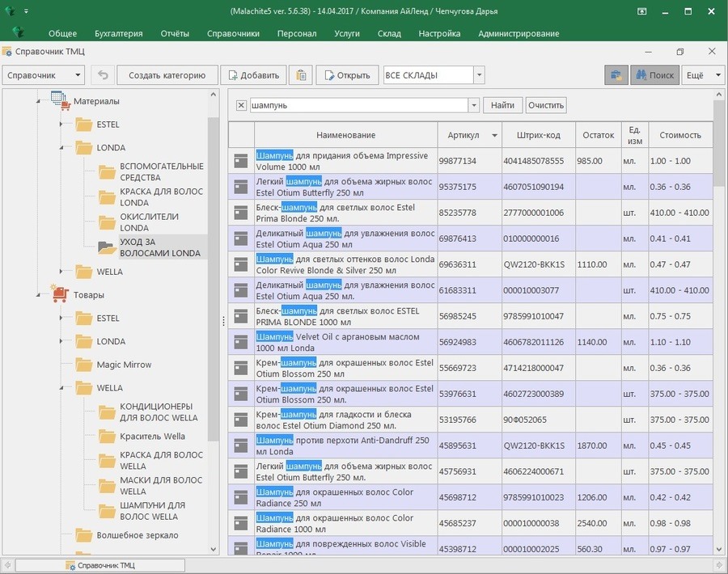Click the ОКИСЛИТЕЛИ LONDA folder icon
This screenshot has height=574, width=728.
[108, 222]
